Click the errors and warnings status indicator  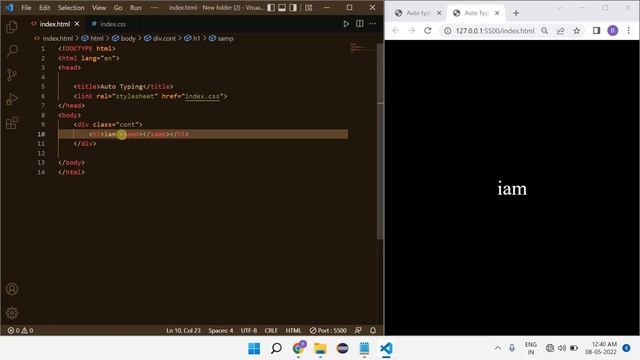tap(20, 331)
